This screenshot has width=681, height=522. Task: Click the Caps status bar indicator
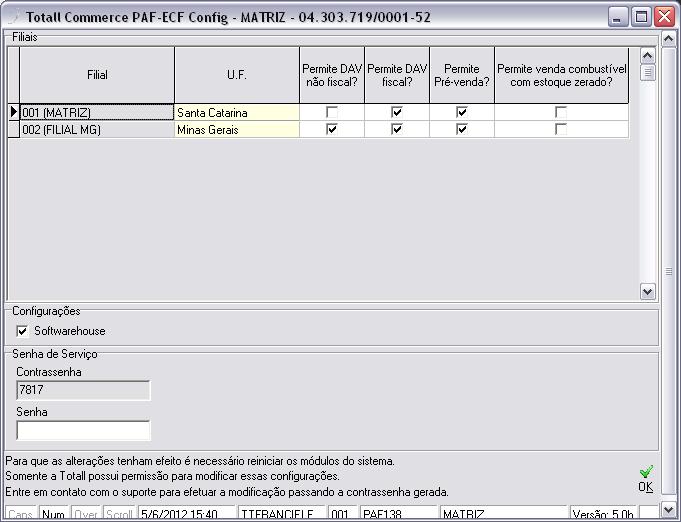(x=20, y=514)
